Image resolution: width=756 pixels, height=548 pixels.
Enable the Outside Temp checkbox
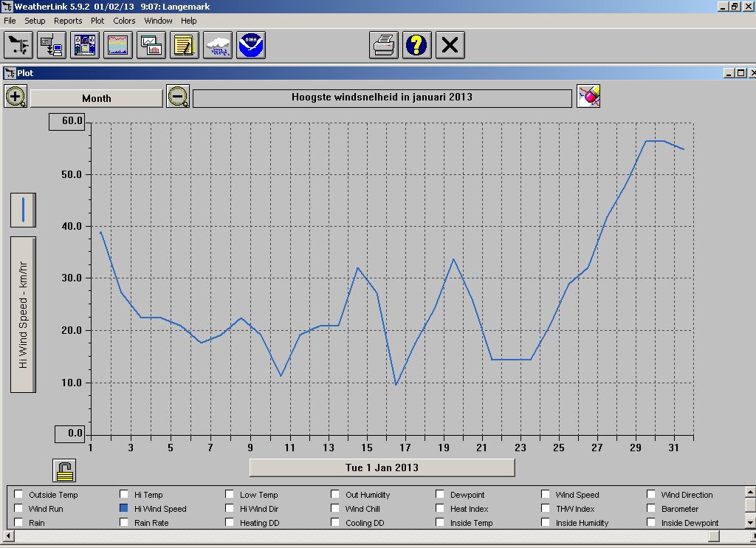tap(18, 495)
